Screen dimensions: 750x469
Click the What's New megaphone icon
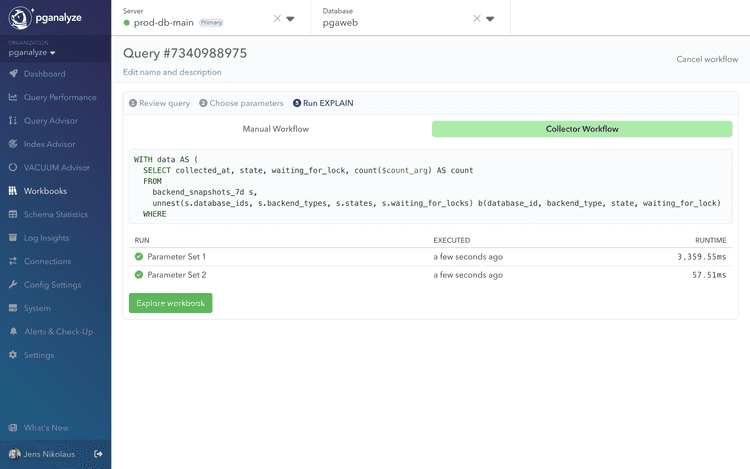pyautogui.click(x=13, y=427)
